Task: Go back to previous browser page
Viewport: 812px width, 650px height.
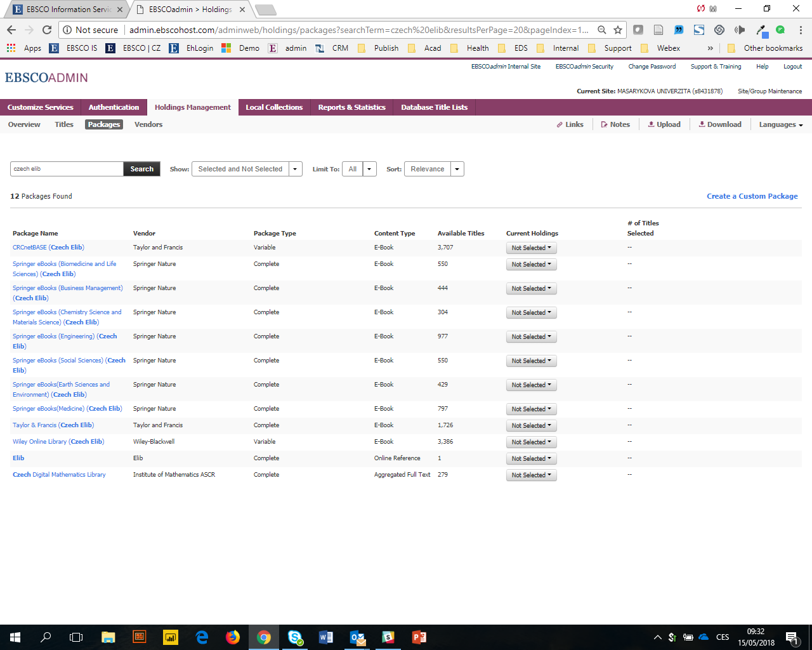Action: [x=11, y=30]
